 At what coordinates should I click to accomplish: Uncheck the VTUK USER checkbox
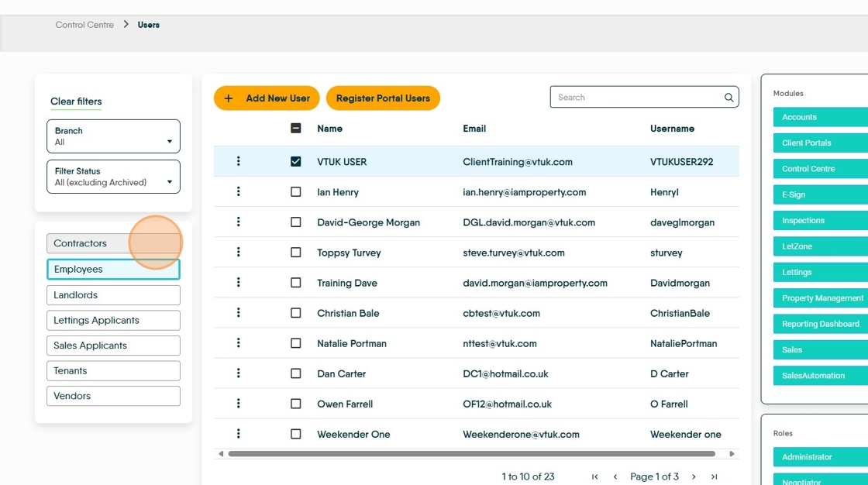[x=295, y=162]
